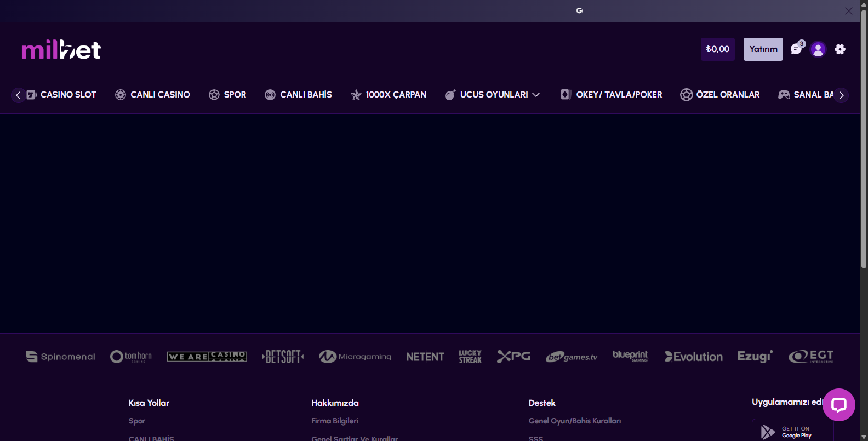Click the ₺0,00 balance button
Screen dimensions: 868x441
(718, 49)
